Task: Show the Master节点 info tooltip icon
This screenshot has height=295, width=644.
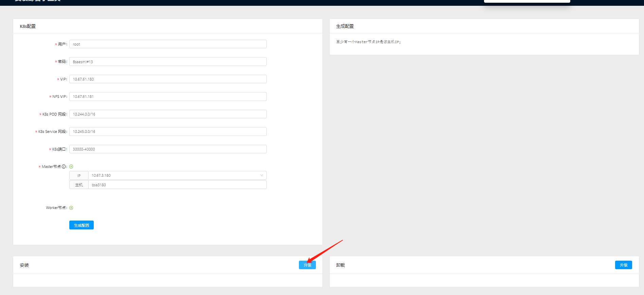Action: 64,167
